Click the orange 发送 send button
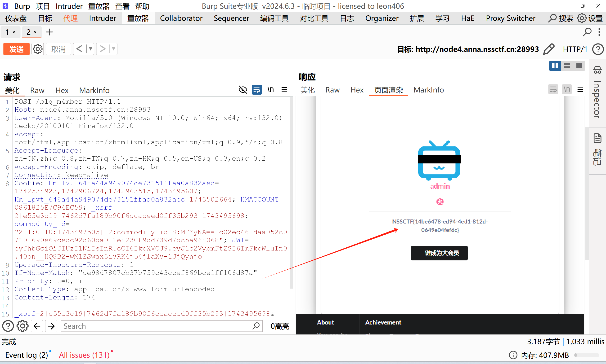The image size is (606, 364). coord(16,49)
